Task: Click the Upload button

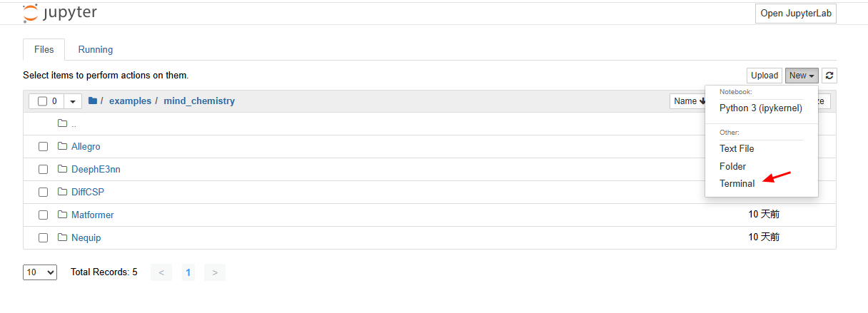Action: [x=764, y=76]
